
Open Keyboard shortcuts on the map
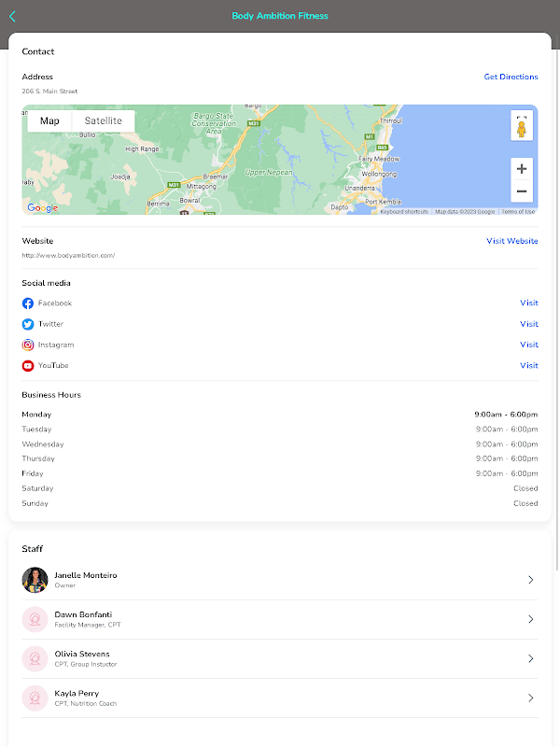pyautogui.click(x=404, y=212)
